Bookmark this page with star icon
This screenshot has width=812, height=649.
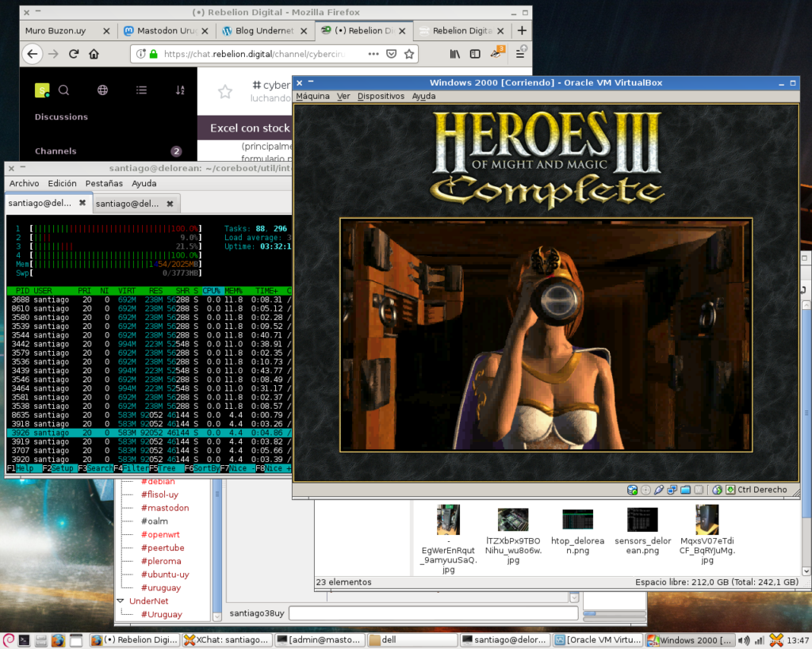coord(409,54)
